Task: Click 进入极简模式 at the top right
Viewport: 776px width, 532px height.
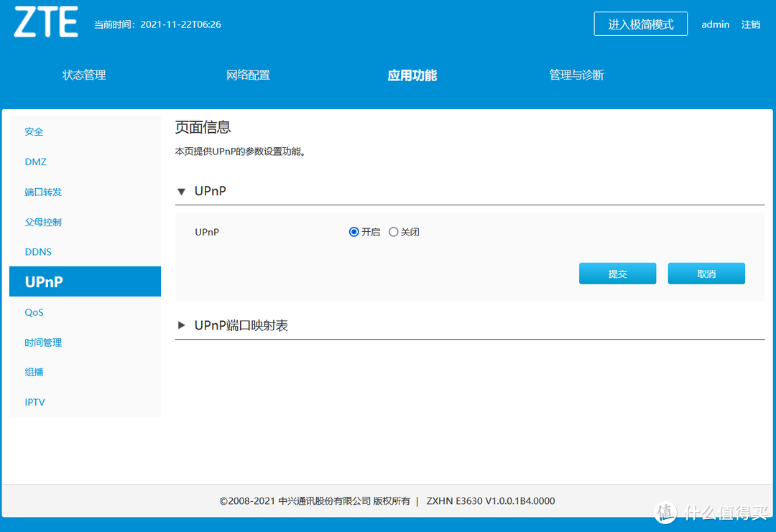Action: (640, 24)
